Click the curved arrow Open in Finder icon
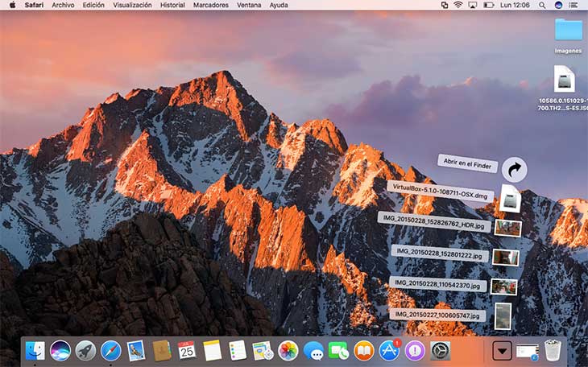Viewport: 588px width, 367px height. tap(514, 170)
